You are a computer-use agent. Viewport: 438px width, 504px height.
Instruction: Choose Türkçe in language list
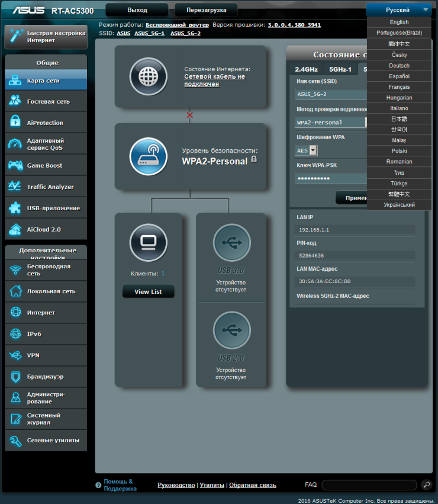[399, 184]
